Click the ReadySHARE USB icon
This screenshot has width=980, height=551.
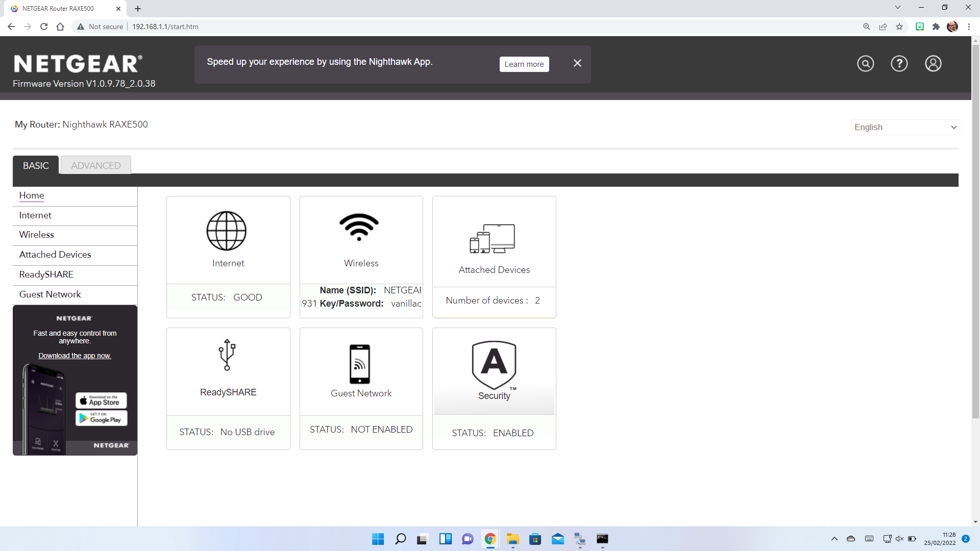(x=227, y=355)
